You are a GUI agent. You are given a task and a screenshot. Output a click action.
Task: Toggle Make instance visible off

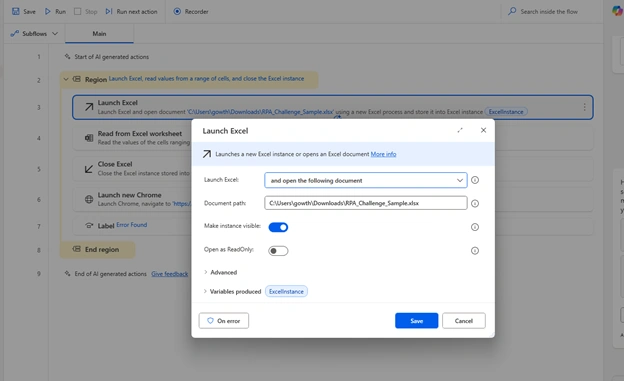click(278, 227)
